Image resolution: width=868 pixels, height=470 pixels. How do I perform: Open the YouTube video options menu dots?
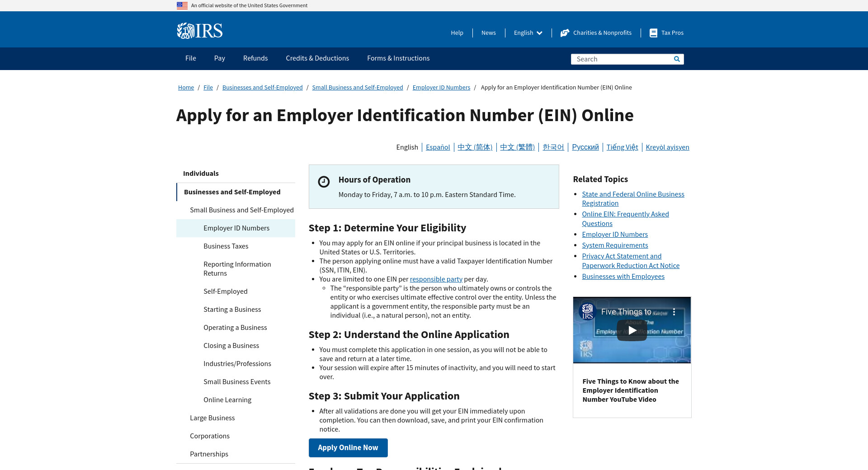674,312
